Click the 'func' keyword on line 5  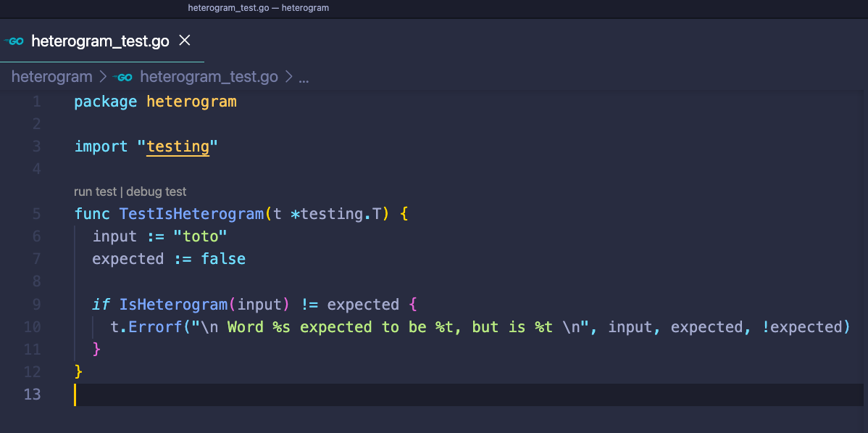pyautogui.click(x=93, y=214)
